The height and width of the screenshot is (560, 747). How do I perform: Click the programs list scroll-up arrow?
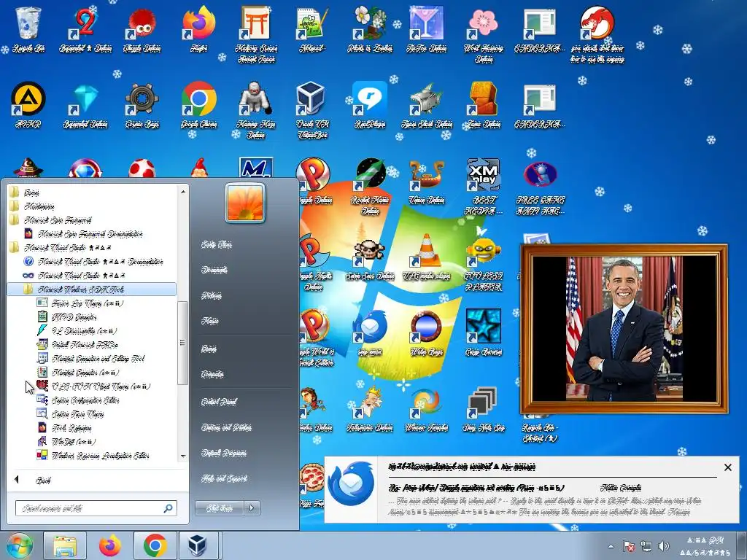[x=183, y=192]
